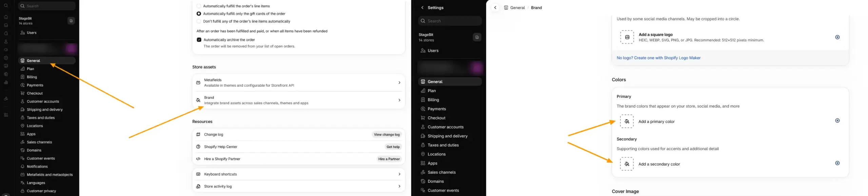The height and width of the screenshot is (196, 868).
Task: Click the 'Add a square logo' label text
Action: [x=655, y=35]
